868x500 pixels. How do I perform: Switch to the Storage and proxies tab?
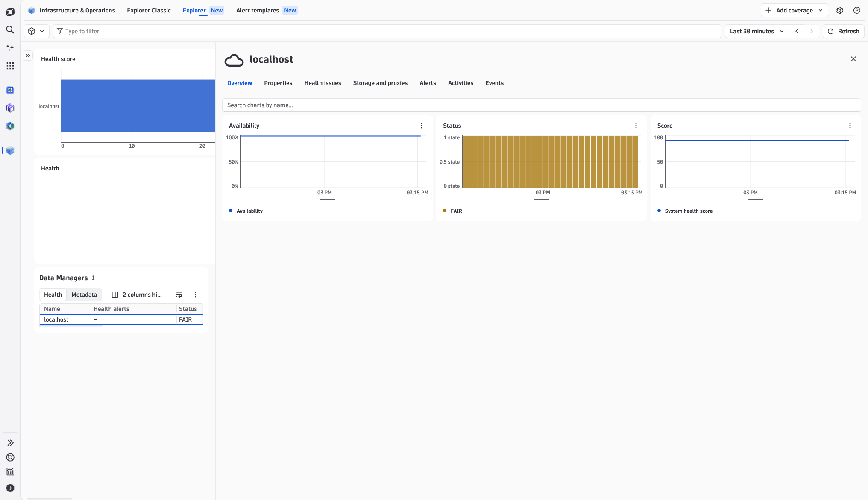point(380,83)
